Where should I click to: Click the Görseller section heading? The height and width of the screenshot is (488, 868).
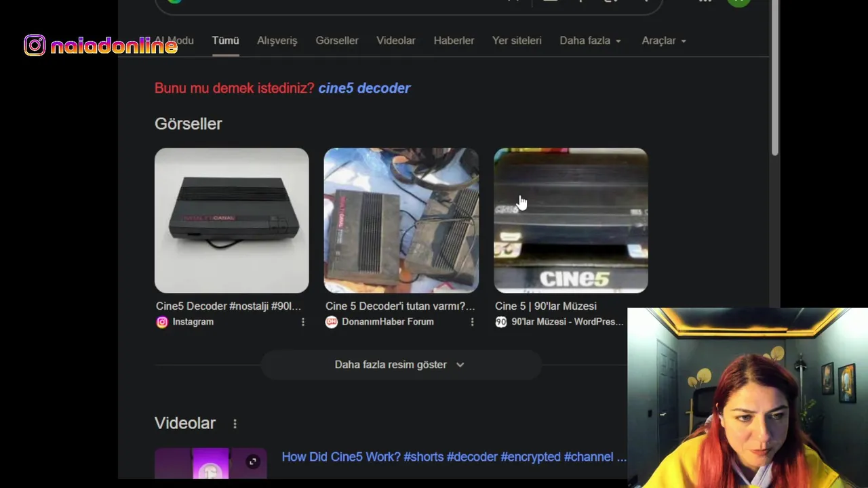[188, 124]
